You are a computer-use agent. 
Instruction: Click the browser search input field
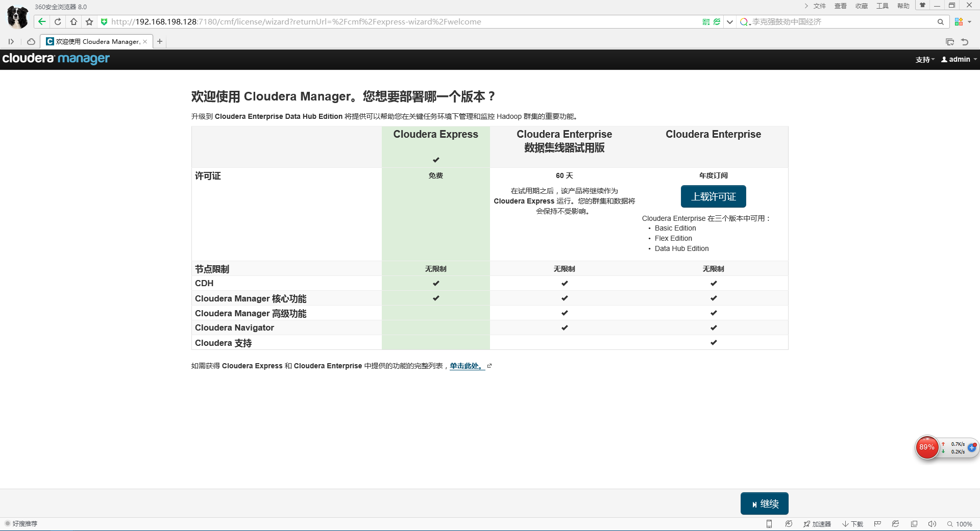[x=842, y=22]
